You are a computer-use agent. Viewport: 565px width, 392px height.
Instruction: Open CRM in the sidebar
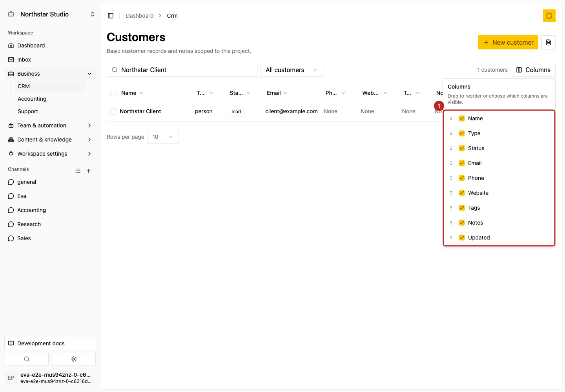coord(50,86)
